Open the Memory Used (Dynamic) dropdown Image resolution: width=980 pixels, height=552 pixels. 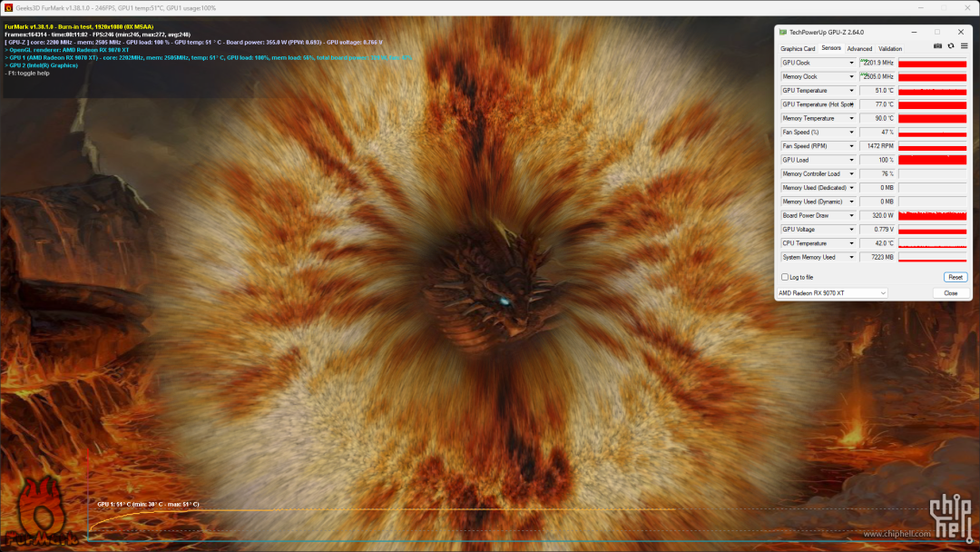(x=851, y=202)
